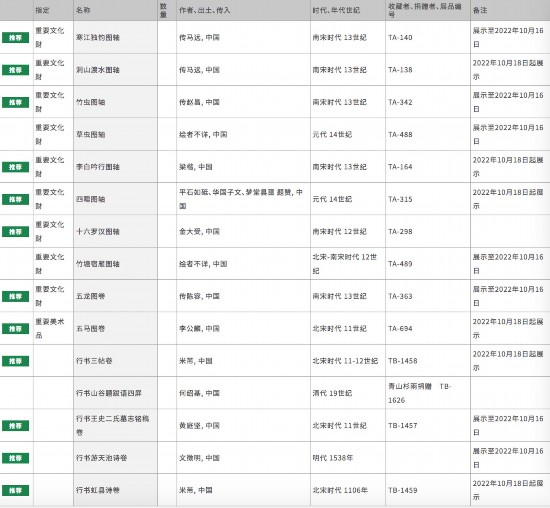Select the 推荐 tag next to 竹虫图轴
The image size is (550, 508).
tap(15, 102)
